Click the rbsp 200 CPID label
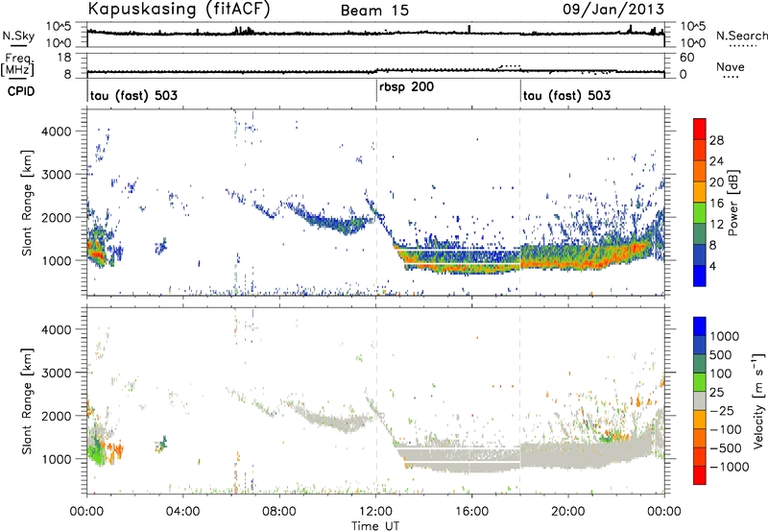 point(406,87)
